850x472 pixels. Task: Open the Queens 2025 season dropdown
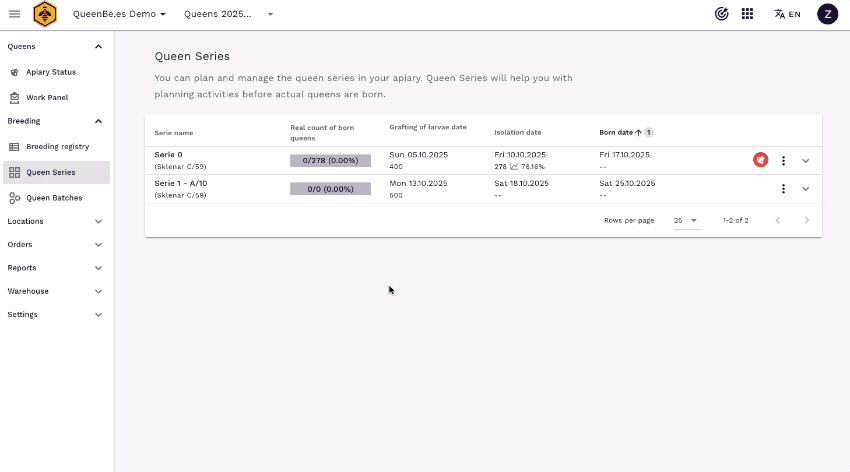228,14
